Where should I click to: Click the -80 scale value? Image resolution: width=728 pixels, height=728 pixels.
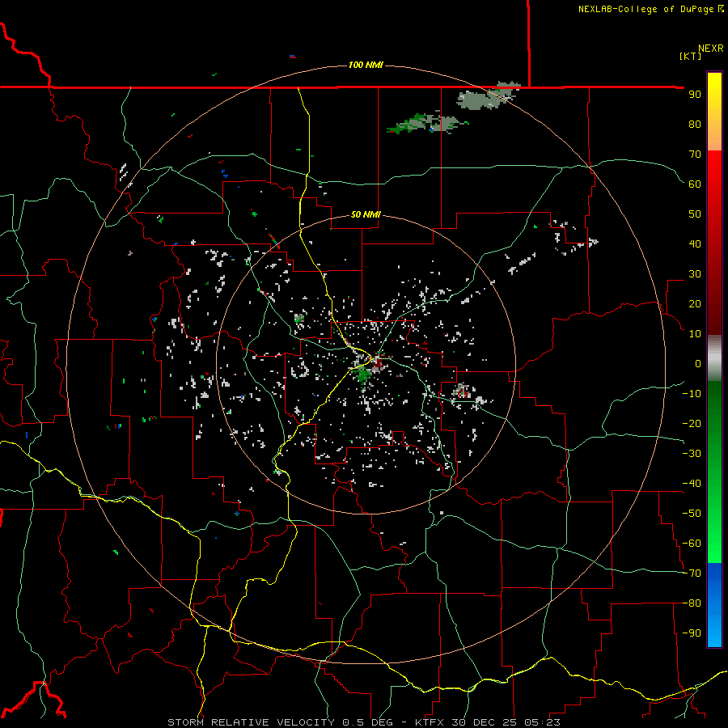pyautogui.click(x=692, y=603)
